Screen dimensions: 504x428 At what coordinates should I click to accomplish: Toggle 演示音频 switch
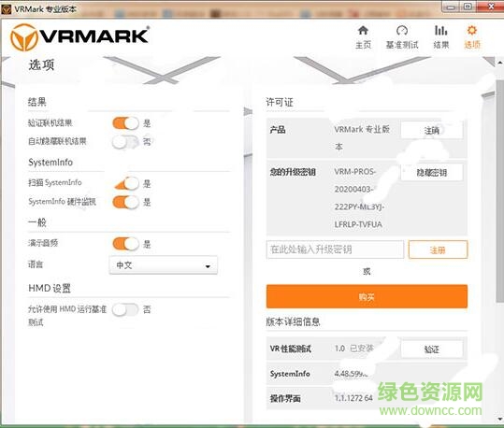[125, 244]
